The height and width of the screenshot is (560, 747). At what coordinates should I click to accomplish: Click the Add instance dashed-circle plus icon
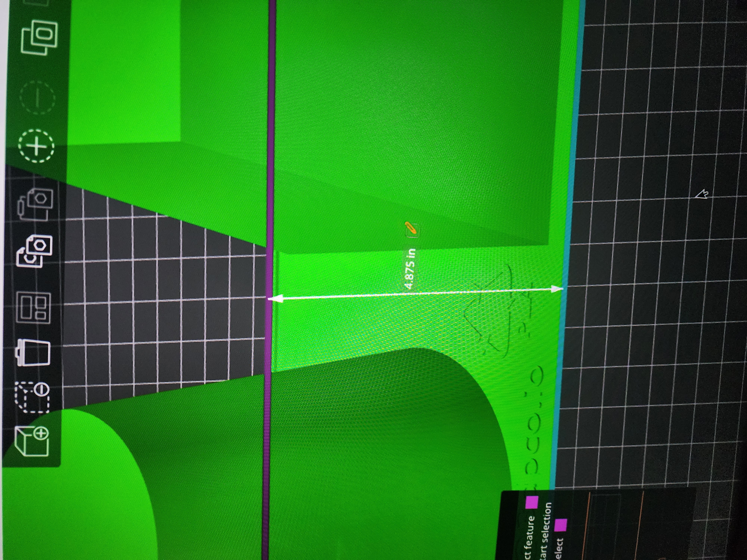(36, 146)
